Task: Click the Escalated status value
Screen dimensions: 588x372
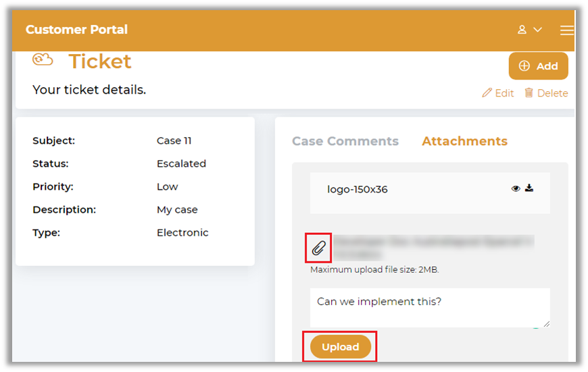Action: point(181,163)
